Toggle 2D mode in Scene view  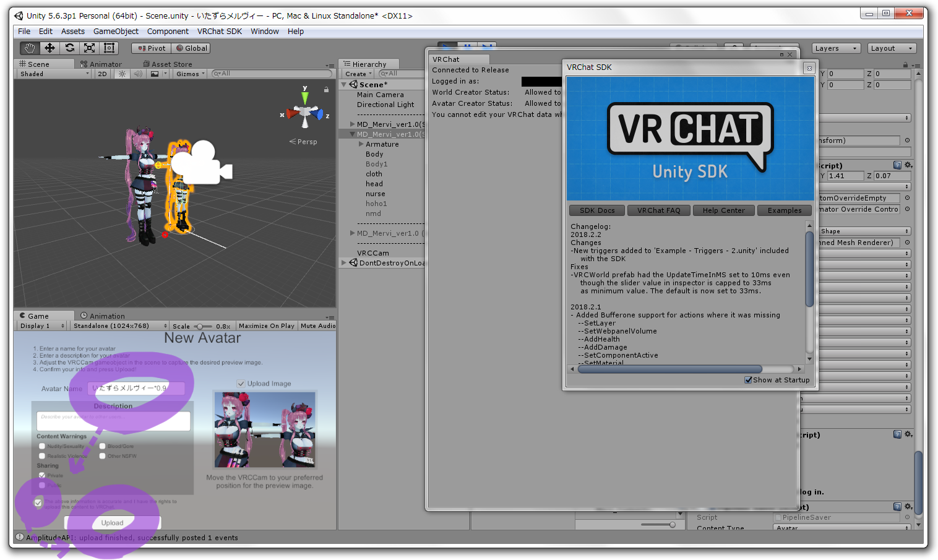point(102,74)
